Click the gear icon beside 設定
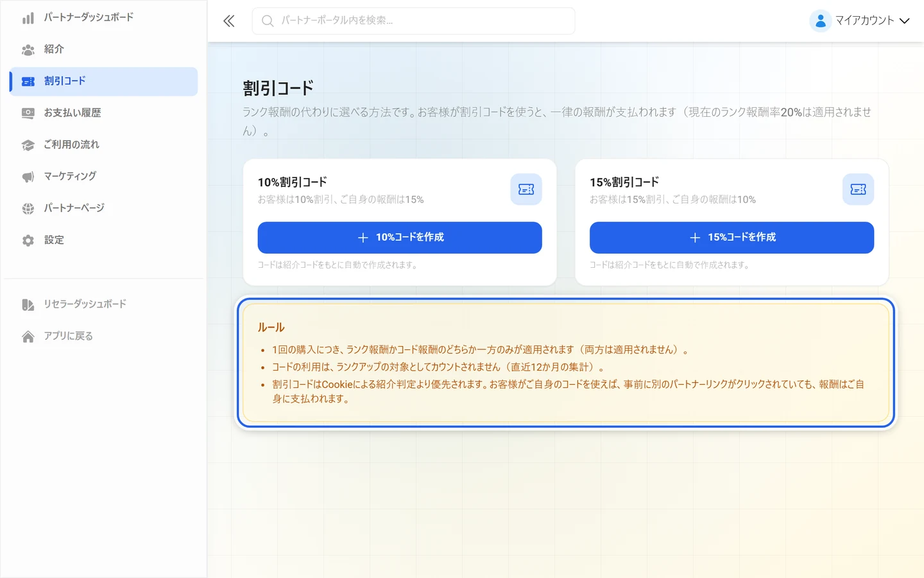The height and width of the screenshot is (578, 924). (x=28, y=240)
